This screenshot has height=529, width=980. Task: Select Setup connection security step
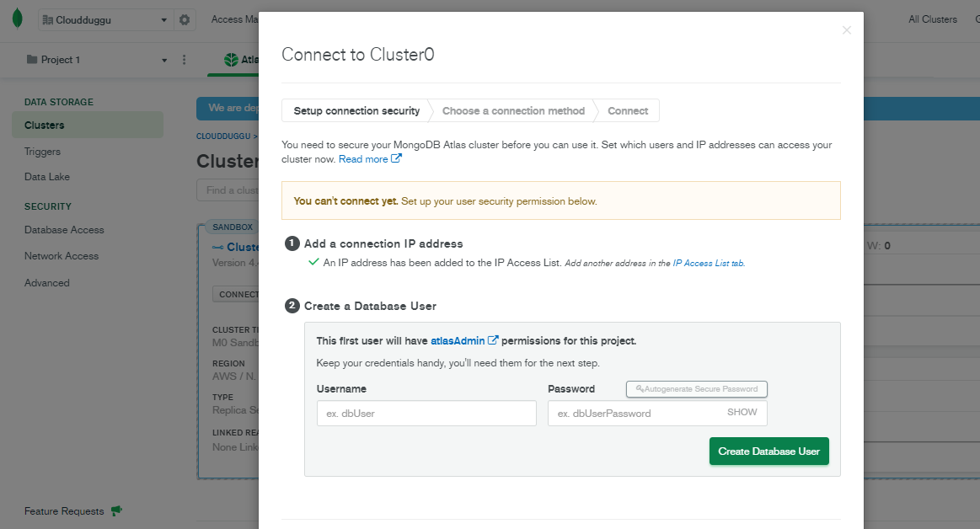[x=356, y=110]
